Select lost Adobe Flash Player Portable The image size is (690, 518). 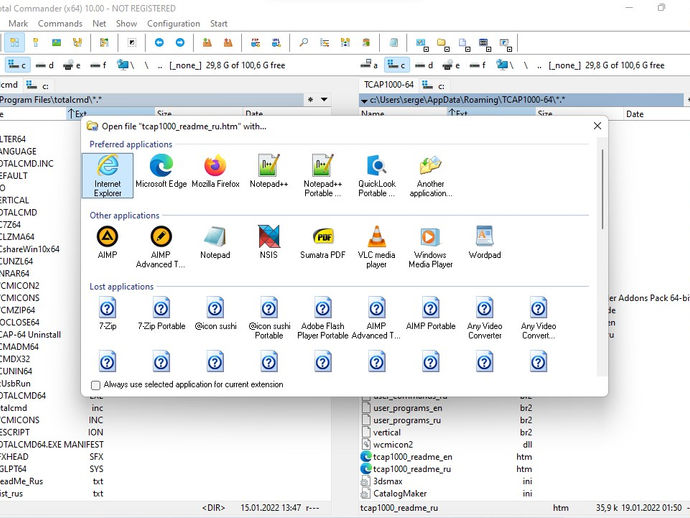pos(323,318)
